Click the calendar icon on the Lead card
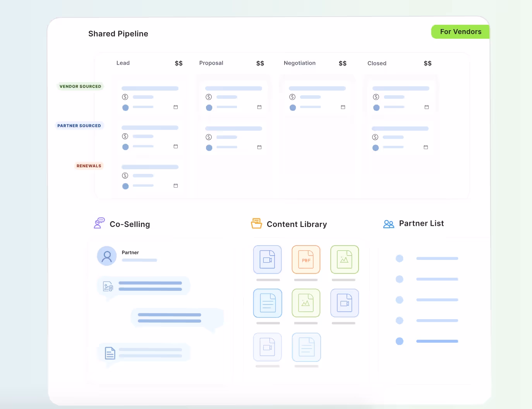This screenshot has height=409, width=532. click(176, 108)
